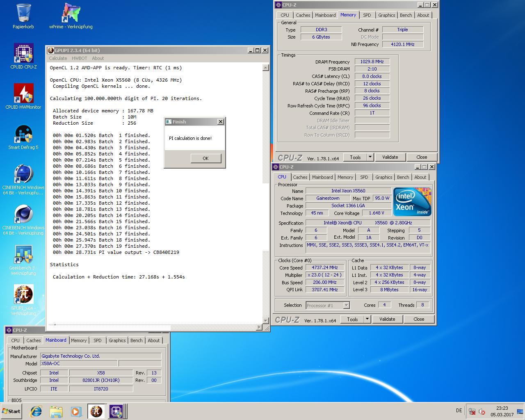525x420 pixels.
Task: Click the Gigabyte Technology manufacturer field
Action: pyautogui.click(x=100, y=356)
